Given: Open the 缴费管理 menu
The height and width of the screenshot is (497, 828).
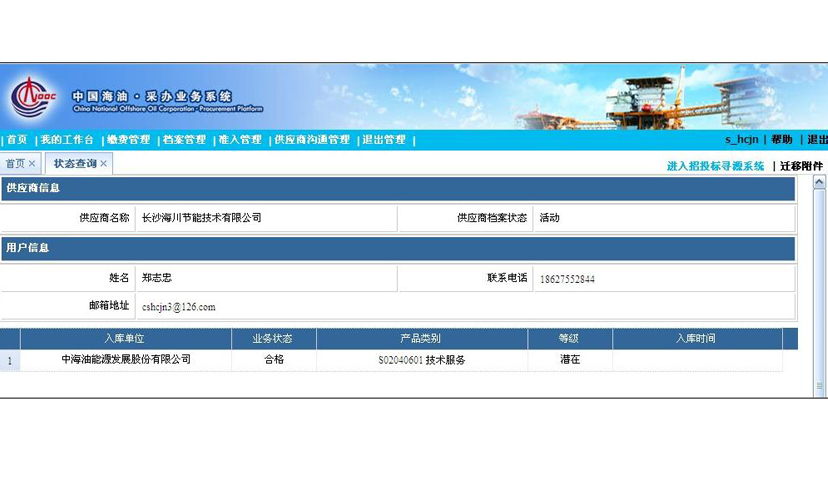Looking at the screenshot, I should coord(129,140).
